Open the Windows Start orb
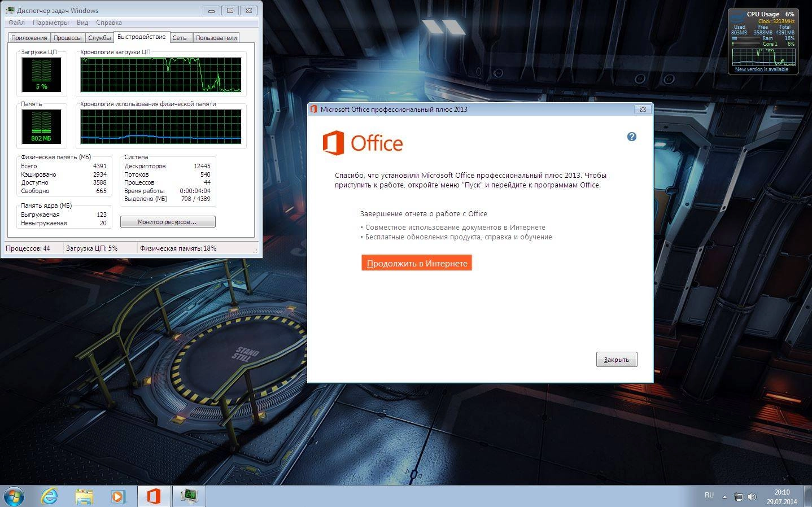The height and width of the screenshot is (507, 812). pyautogui.click(x=14, y=496)
